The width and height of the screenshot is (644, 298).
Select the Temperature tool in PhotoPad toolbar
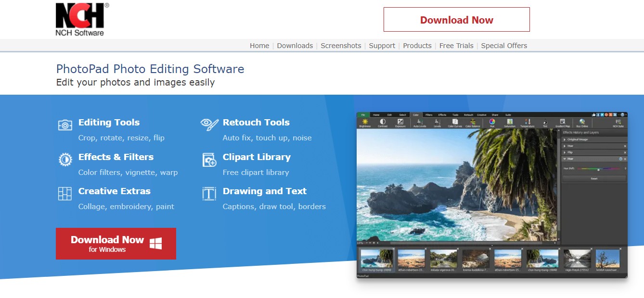pyautogui.click(x=528, y=123)
